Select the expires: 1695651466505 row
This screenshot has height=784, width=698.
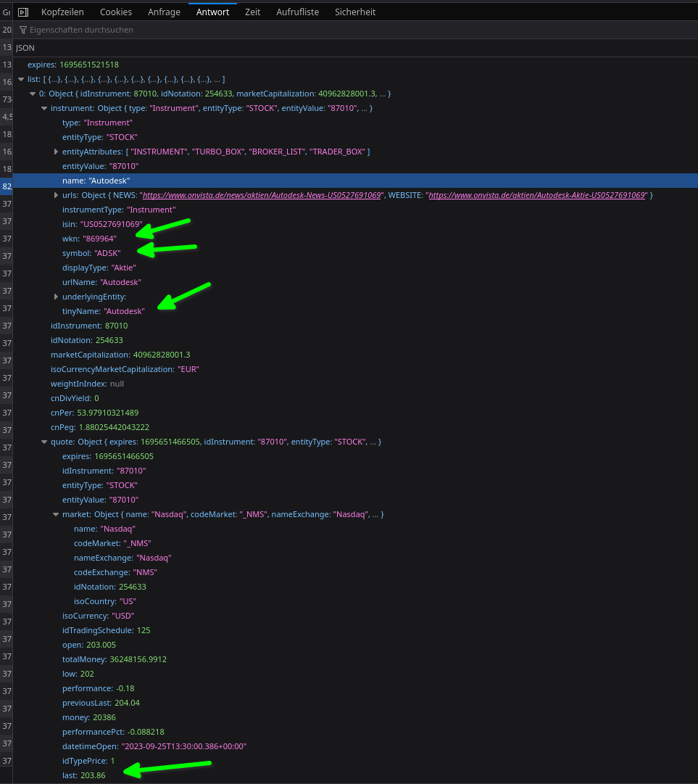click(355, 456)
